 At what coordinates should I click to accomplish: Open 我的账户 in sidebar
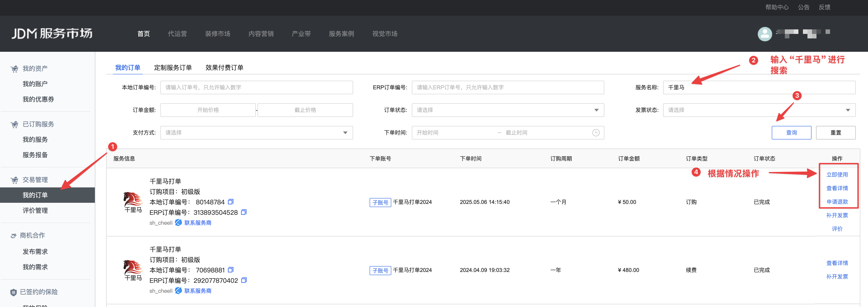tap(35, 84)
